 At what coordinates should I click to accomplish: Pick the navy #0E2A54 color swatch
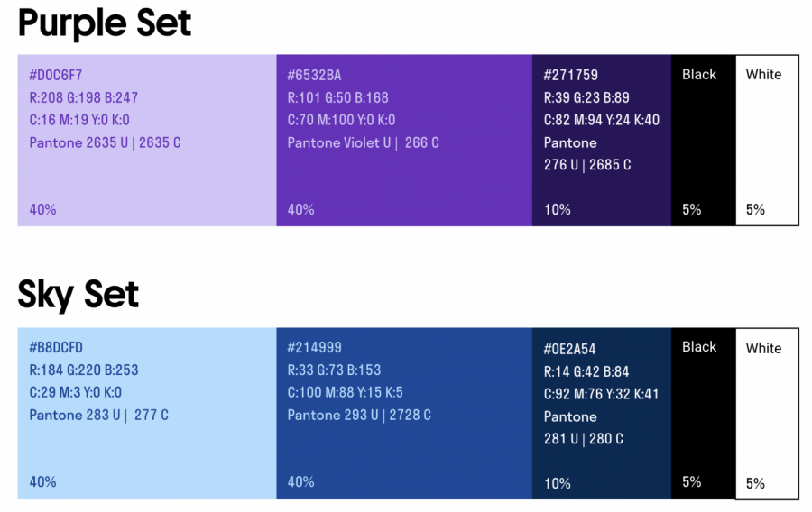pos(602,462)
